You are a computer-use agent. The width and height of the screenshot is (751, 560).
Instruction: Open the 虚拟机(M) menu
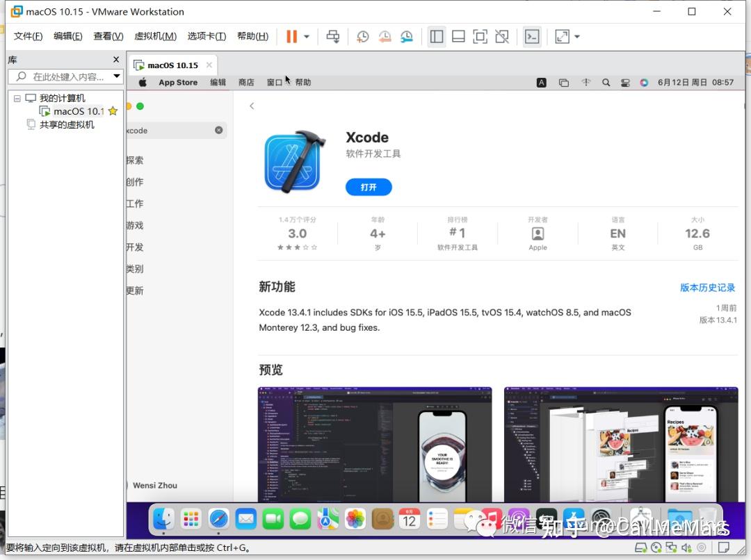click(x=155, y=36)
